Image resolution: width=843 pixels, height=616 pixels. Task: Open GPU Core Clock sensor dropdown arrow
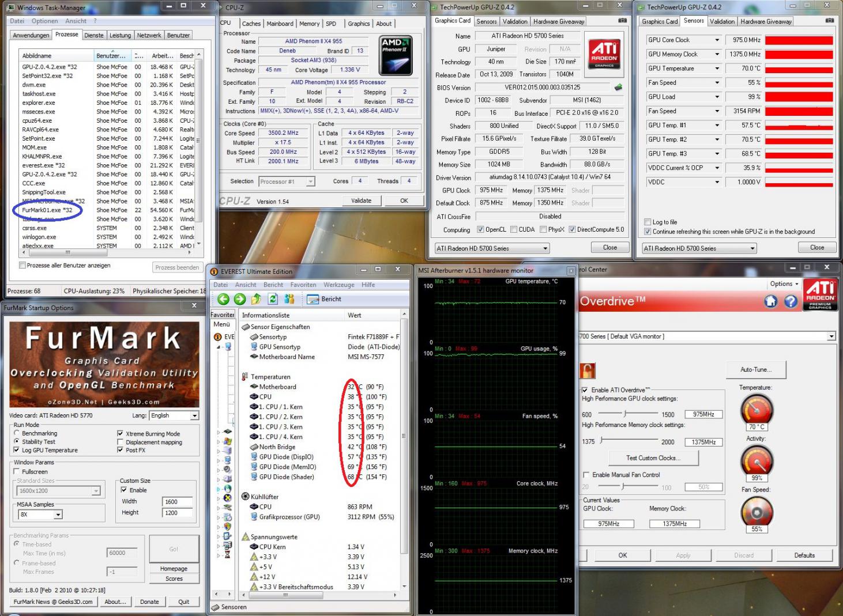coord(717,40)
